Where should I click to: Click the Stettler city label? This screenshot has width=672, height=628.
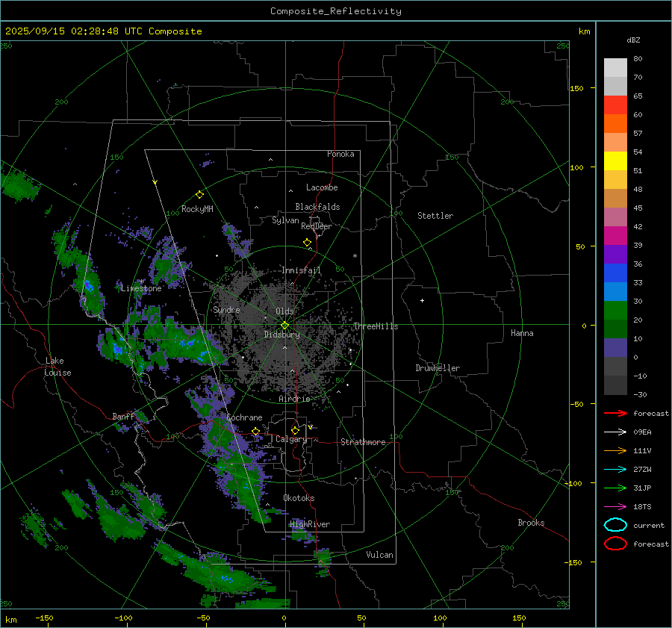pyautogui.click(x=435, y=216)
